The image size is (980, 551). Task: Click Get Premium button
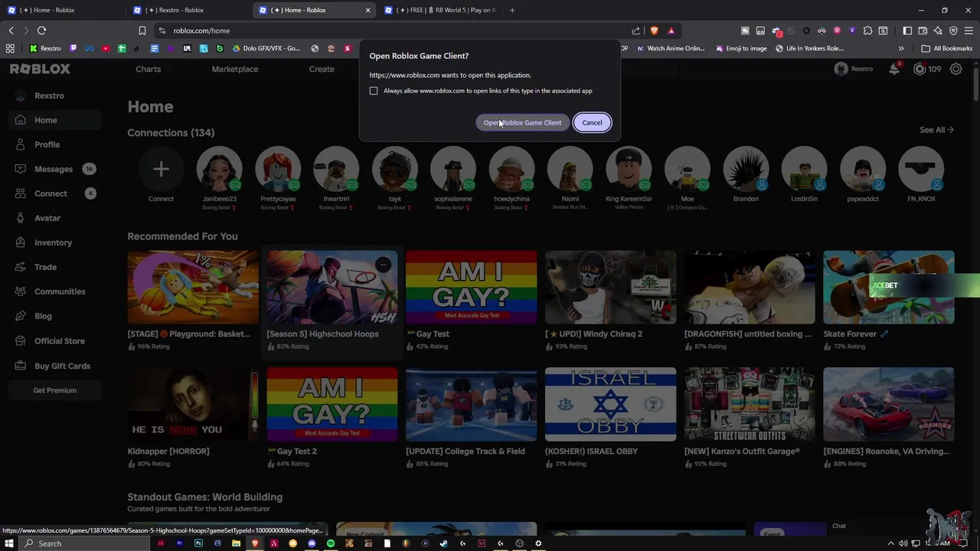tap(55, 390)
